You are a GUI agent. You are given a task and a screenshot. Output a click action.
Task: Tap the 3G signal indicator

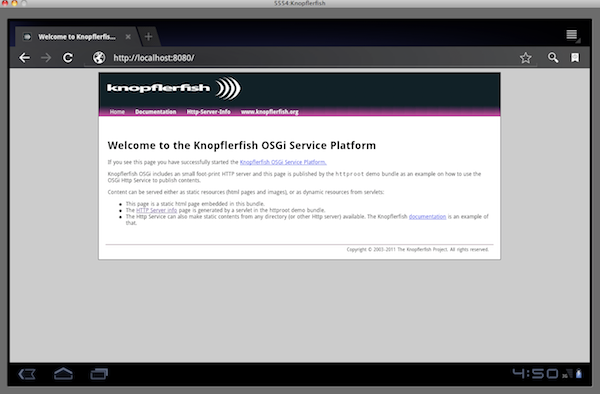coord(567,374)
